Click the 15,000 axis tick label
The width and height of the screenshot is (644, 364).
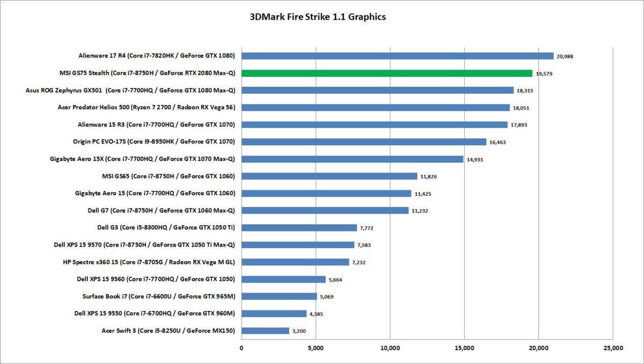(x=464, y=348)
